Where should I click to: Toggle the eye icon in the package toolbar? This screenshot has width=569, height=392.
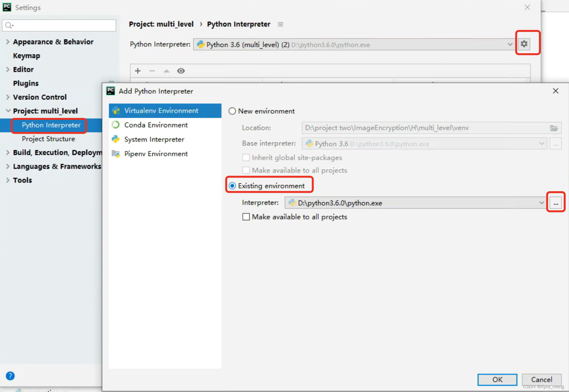click(181, 71)
